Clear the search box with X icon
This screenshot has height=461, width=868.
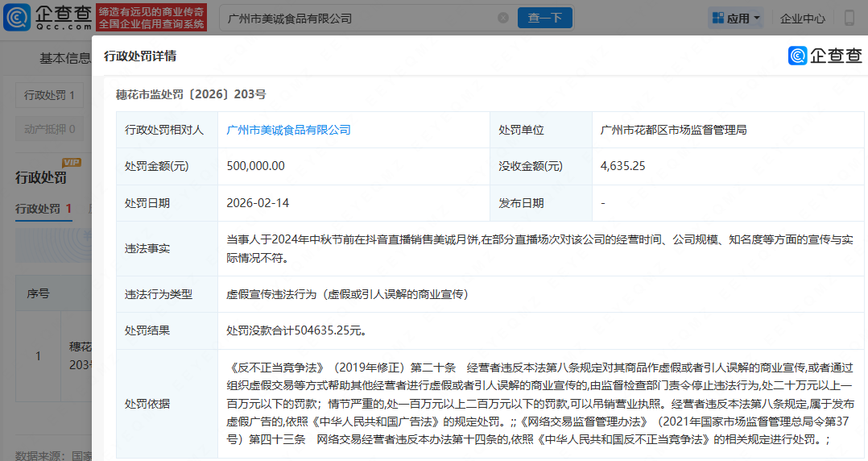503,18
